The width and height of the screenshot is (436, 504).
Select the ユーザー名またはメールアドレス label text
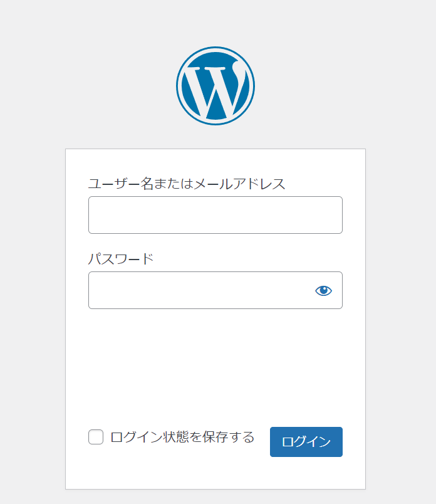[x=187, y=184]
